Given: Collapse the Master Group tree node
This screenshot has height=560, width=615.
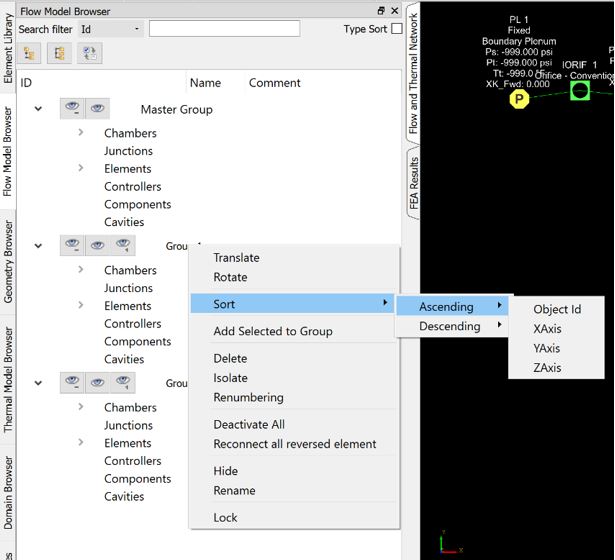Looking at the screenshot, I should [x=38, y=109].
